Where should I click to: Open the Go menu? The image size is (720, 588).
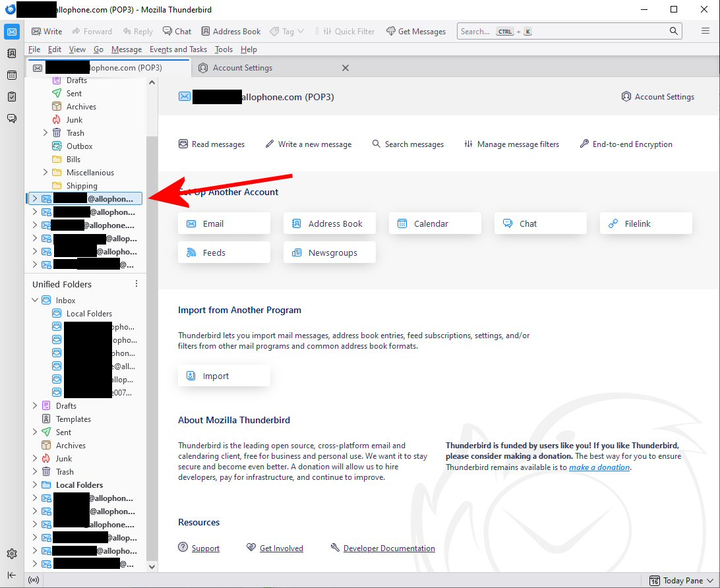tap(98, 49)
